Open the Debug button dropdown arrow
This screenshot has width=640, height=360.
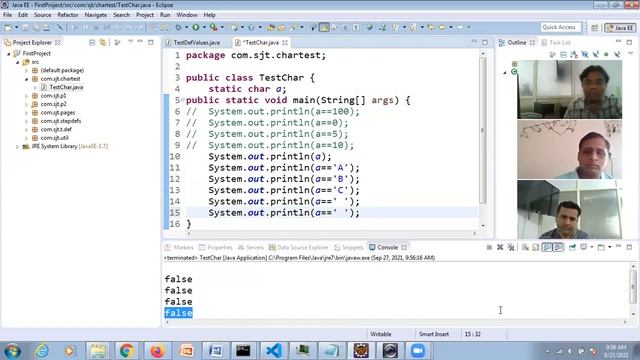click(186, 27)
